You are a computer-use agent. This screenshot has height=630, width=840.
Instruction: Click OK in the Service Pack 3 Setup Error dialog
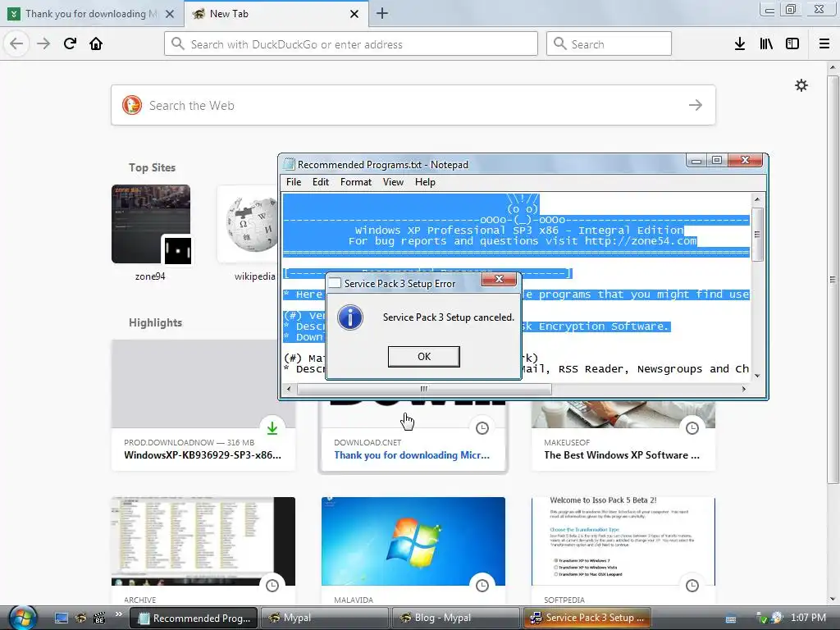tap(424, 357)
